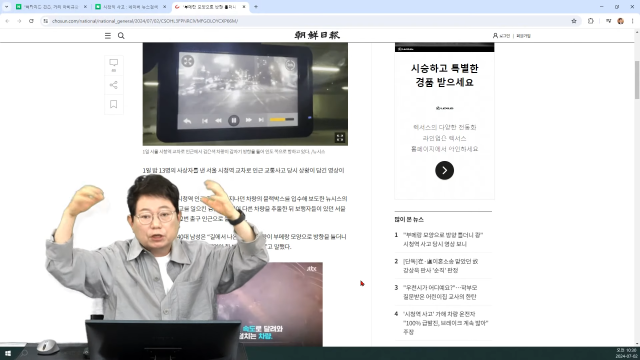This screenshot has height=360, width=640.
Task: Open article comments via speech bubble icon
Action: (113, 64)
